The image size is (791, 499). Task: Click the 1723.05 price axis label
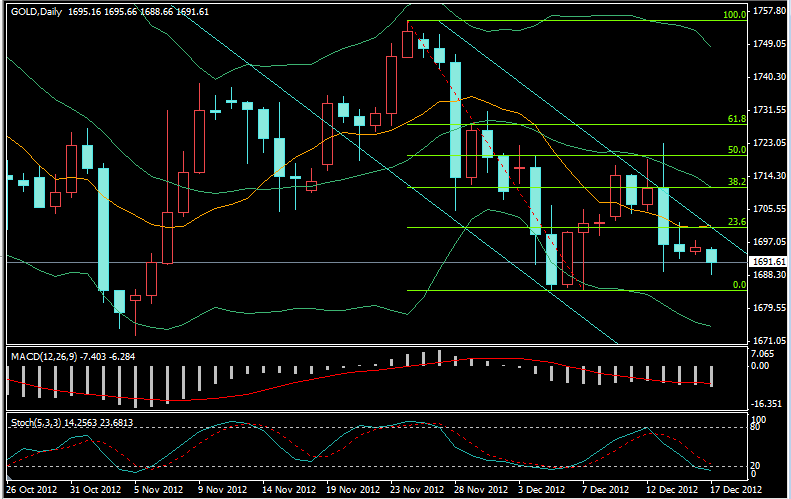pyautogui.click(x=769, y=143)
